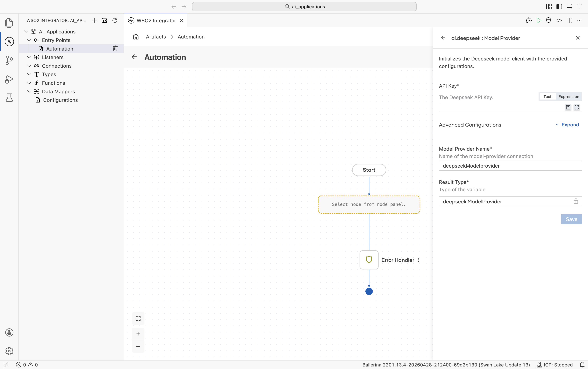Open remote window indicator in status bar
Viewport: 588px width, 369px height.
[6, 365]
